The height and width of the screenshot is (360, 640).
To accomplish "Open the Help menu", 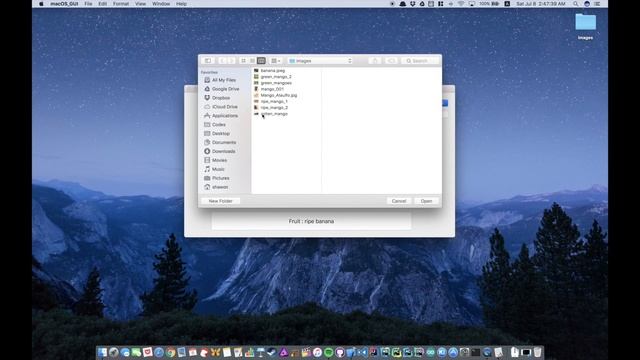I will tap(181, 4).
